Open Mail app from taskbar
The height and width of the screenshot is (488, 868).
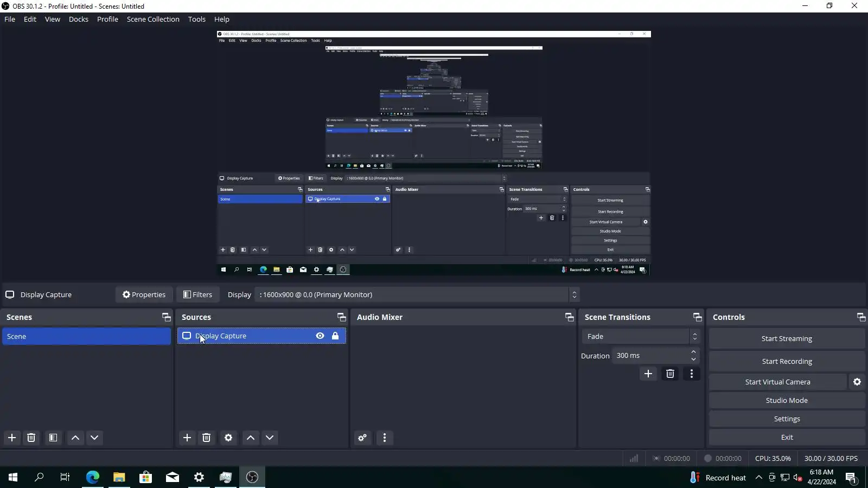(x=173, y=477)
